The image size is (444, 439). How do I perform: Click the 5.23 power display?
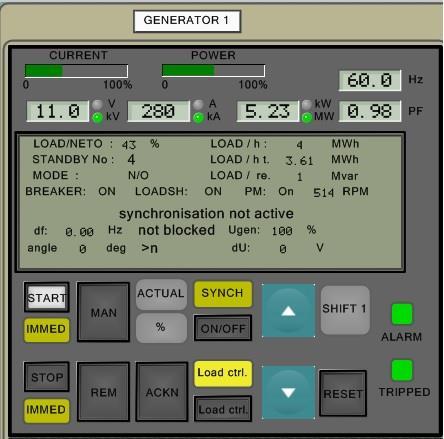pyautogui.click(x=267, y=111)
